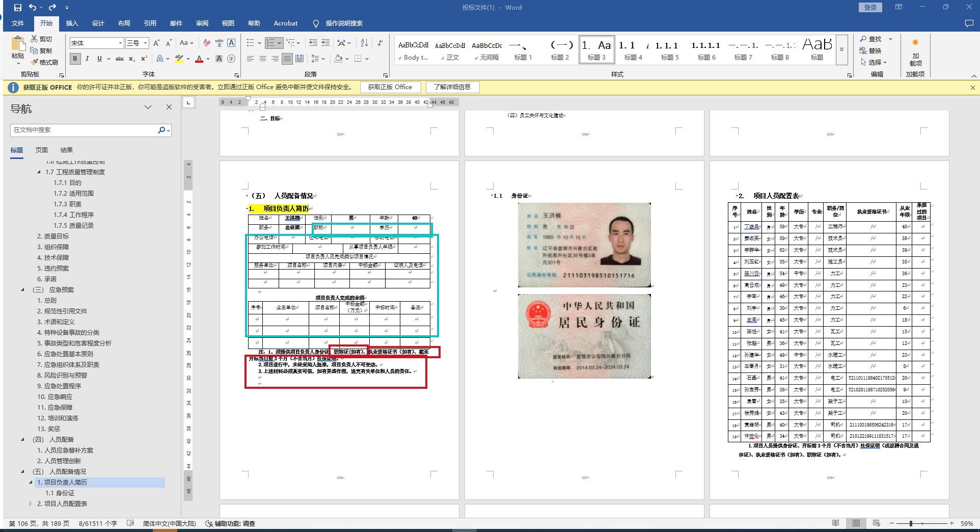Open the Acrobat ribbon tab
980x532 pixels.
coord(286,23)
